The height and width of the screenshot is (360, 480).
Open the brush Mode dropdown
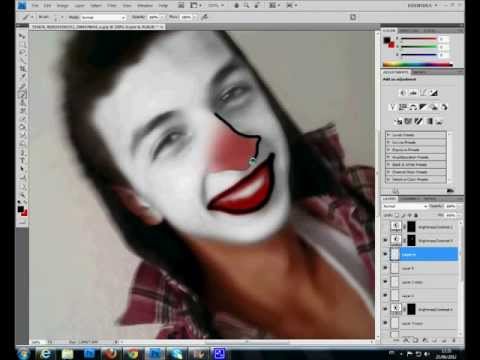104,17
